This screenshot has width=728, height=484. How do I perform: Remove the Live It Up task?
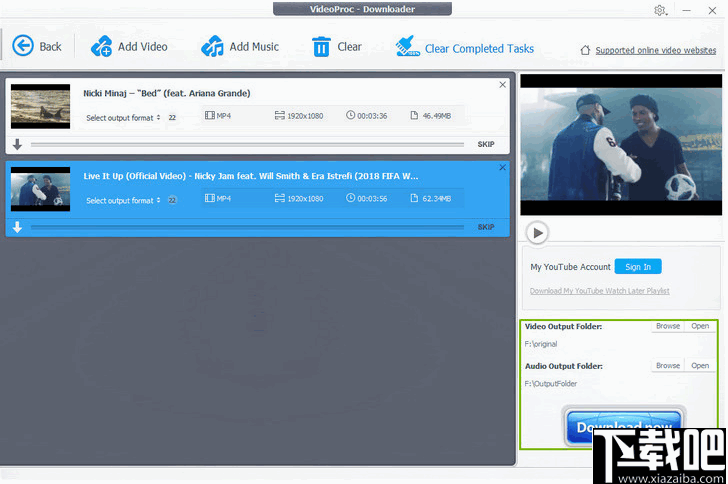(502, 167)
